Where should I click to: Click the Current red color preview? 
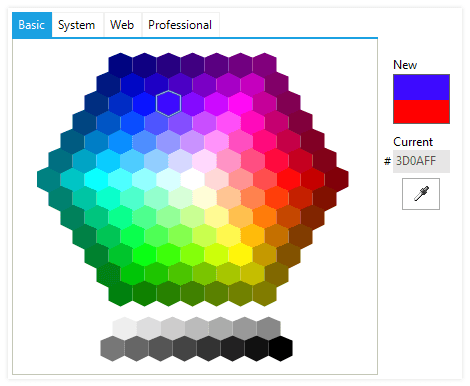point(421,112)
